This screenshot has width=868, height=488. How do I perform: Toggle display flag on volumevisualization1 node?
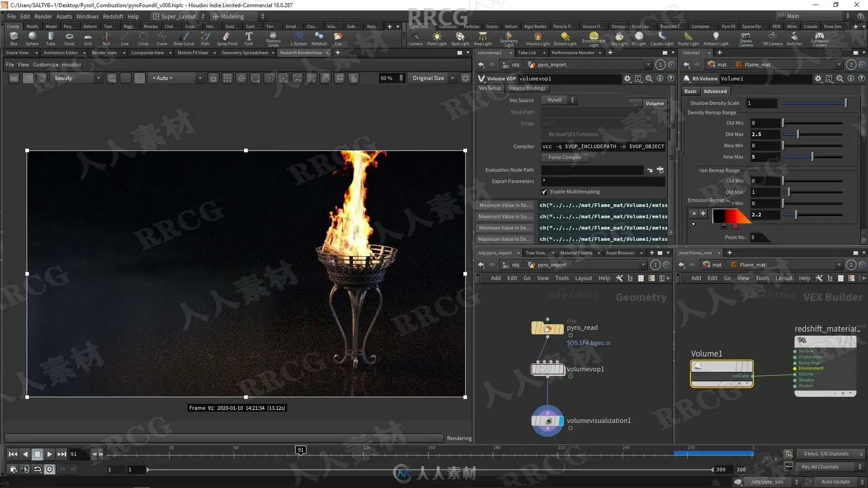tap(561, 421)
